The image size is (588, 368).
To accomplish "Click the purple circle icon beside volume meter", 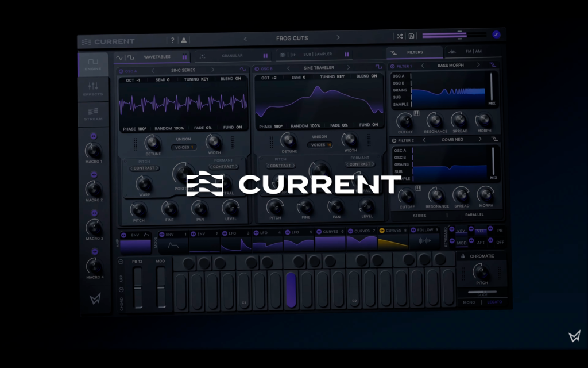I will point(497,34).
